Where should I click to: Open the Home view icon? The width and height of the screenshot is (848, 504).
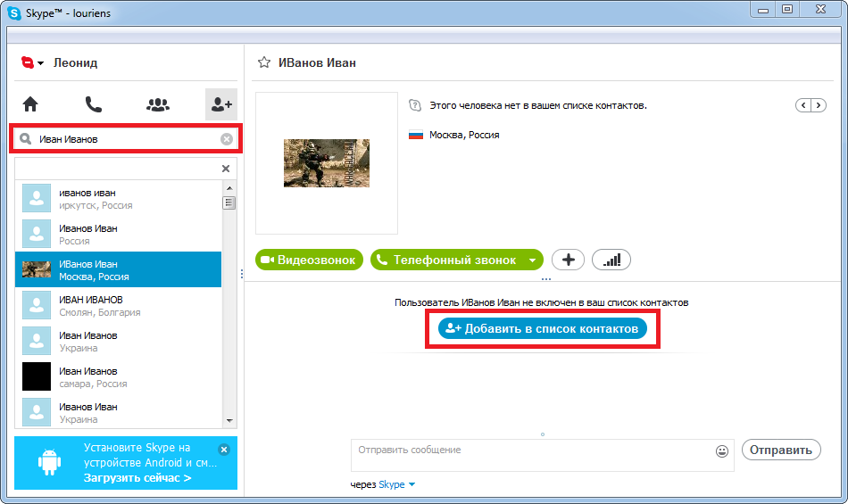coord(30,104)
